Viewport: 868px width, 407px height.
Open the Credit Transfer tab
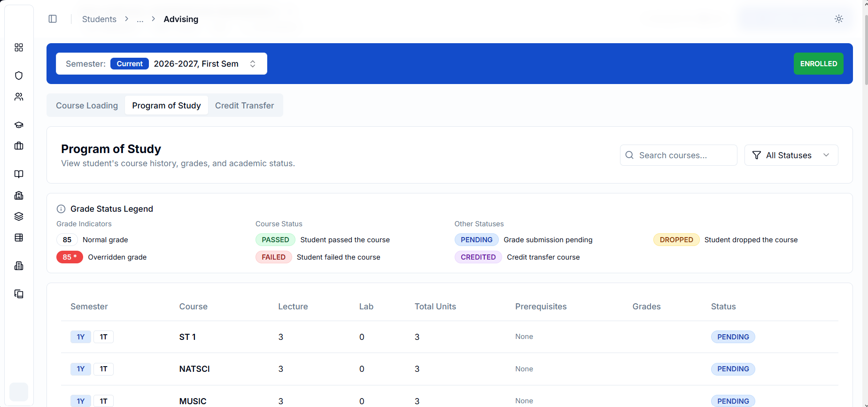tap(245, 106)
